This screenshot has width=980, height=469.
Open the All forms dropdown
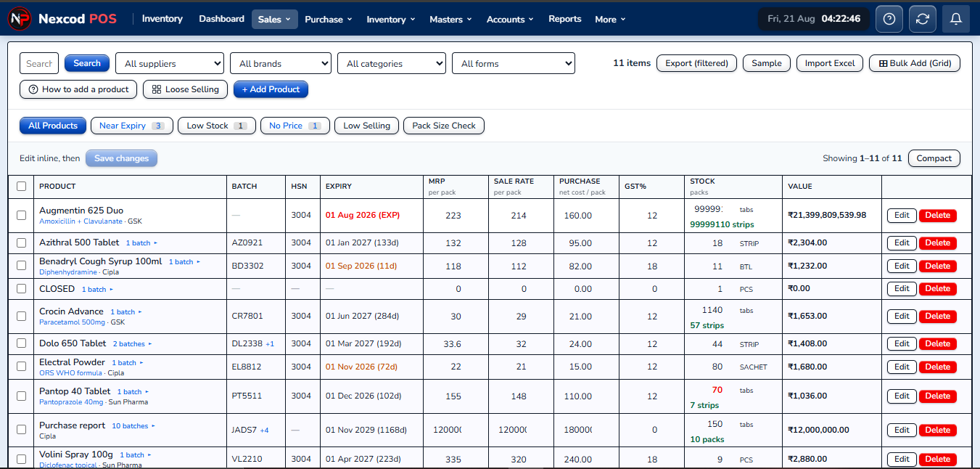click(514, 63)
